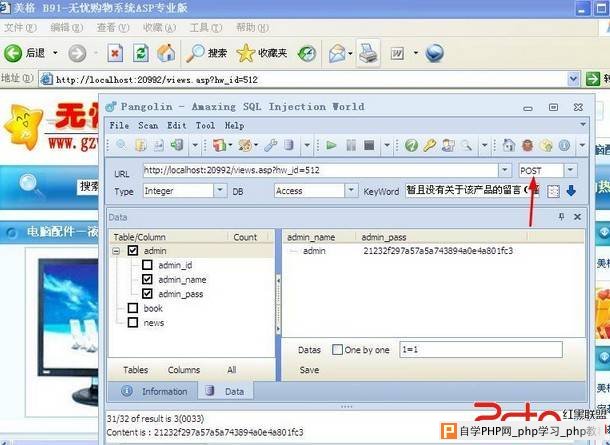
Task: Click the All button
Action: point(232,370)
